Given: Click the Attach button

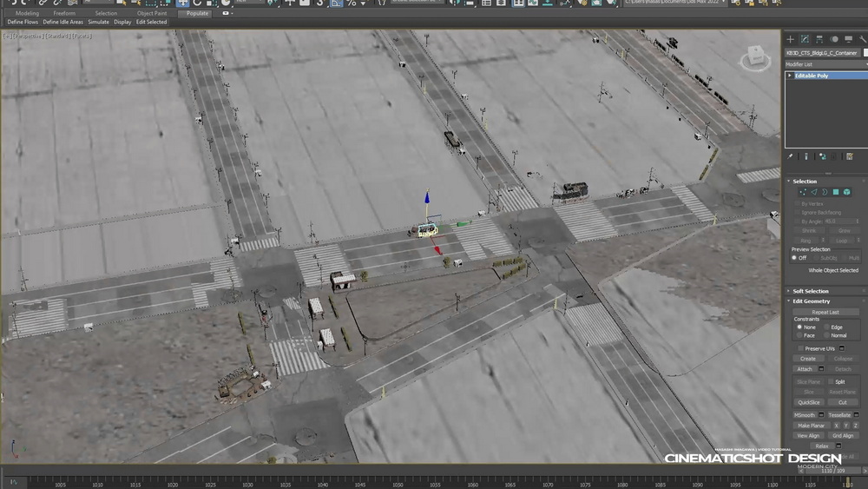Looking at the screenshot, I should point(805,369).
